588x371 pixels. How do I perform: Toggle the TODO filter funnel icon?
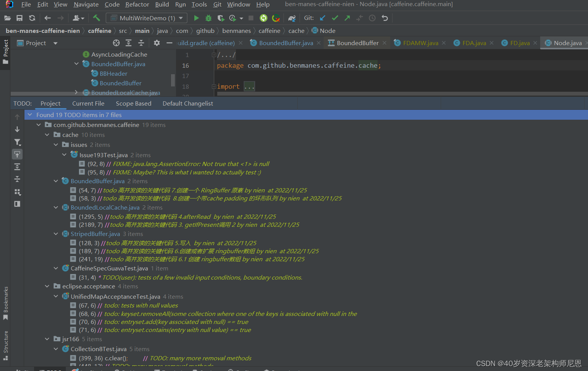coord(17,142)
